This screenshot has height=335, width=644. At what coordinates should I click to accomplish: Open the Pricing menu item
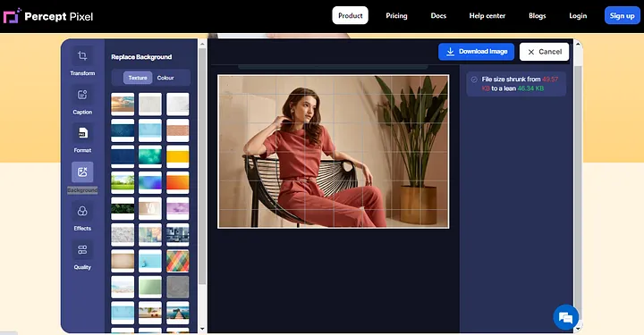pyautogui.click(x=396, y=15)
